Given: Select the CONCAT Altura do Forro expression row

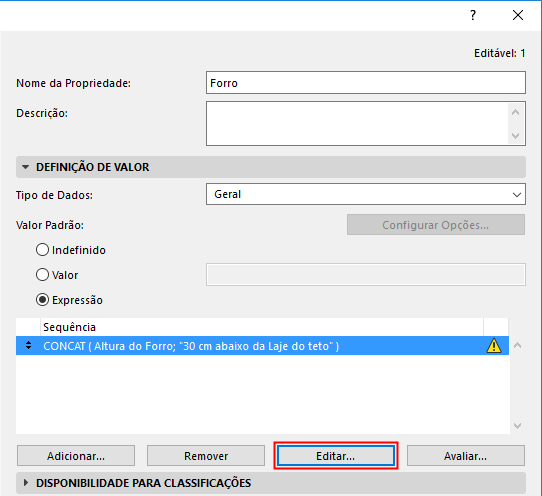Looking at the screenshot, I should [x=262, y=346].
